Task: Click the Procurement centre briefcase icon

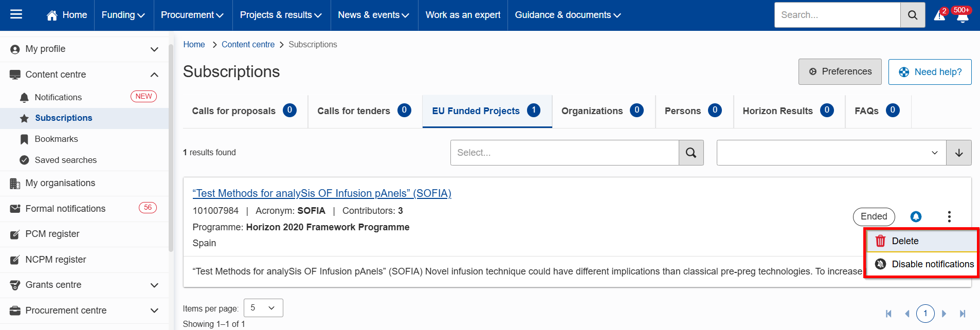Action: pos(15,311)
